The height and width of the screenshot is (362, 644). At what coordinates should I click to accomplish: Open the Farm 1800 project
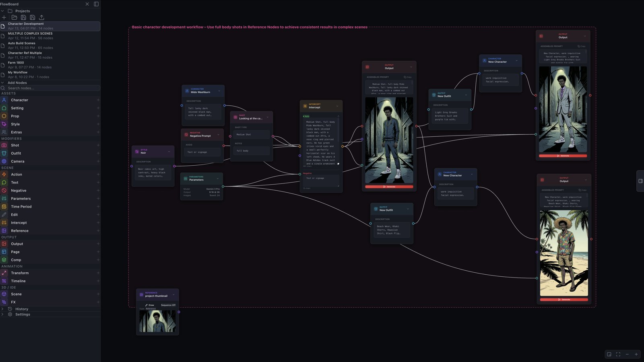50,65
